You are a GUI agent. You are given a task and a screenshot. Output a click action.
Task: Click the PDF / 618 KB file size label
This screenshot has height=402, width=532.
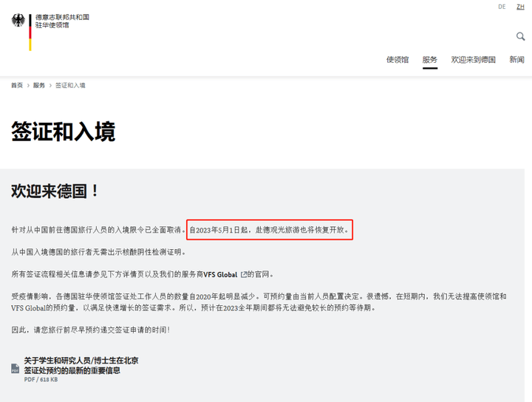pos(40,379)
